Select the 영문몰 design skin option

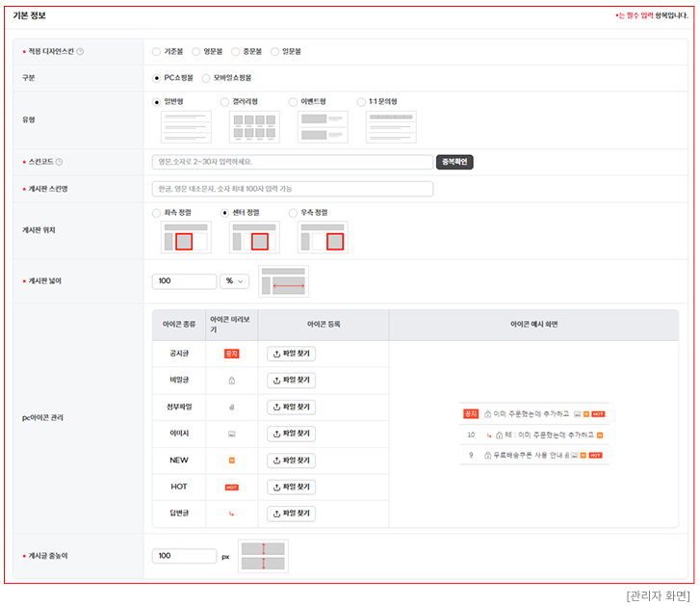coord(196,50)
